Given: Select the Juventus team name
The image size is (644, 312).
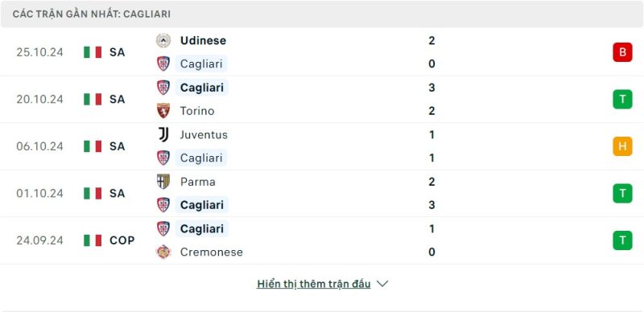Looking at the screenshot, I should coord(204,134).
